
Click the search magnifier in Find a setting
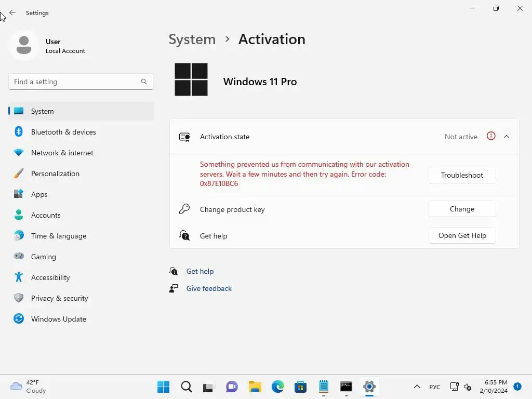[144, 82]
